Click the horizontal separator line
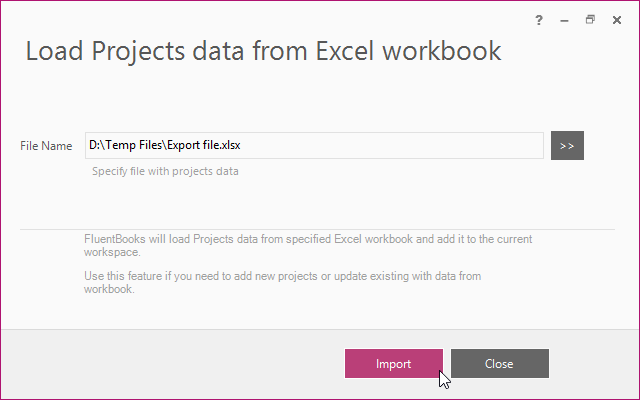 [318, 229]
